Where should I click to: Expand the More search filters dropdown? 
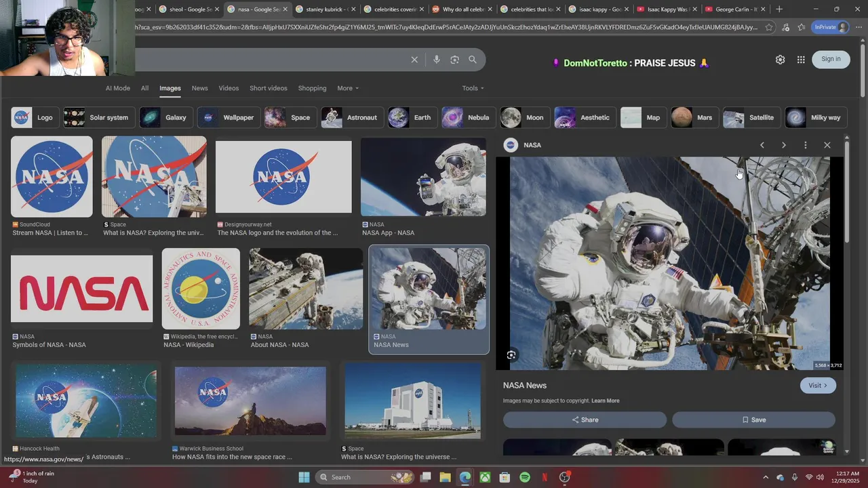pyautogui.click(x=348, y=88)
